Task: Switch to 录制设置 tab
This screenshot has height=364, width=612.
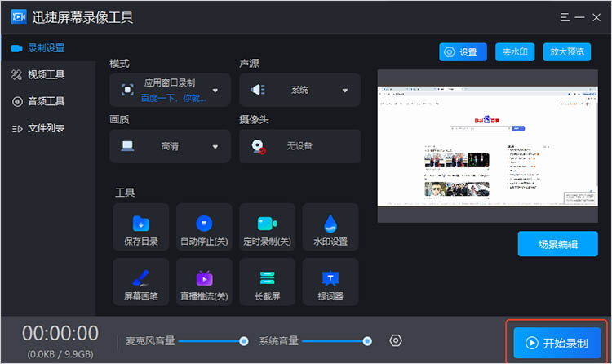Action: [47, 48]
